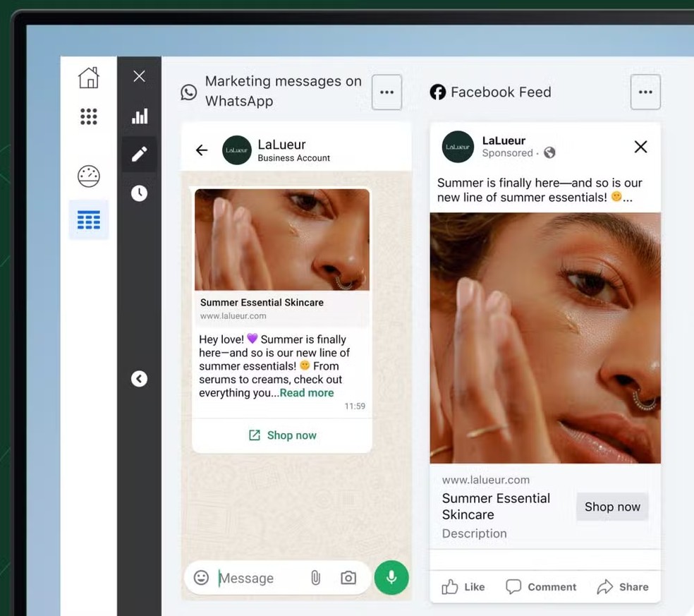
Task: Click Shop now button in Facebook ad
Action: (x=612, y=507)
